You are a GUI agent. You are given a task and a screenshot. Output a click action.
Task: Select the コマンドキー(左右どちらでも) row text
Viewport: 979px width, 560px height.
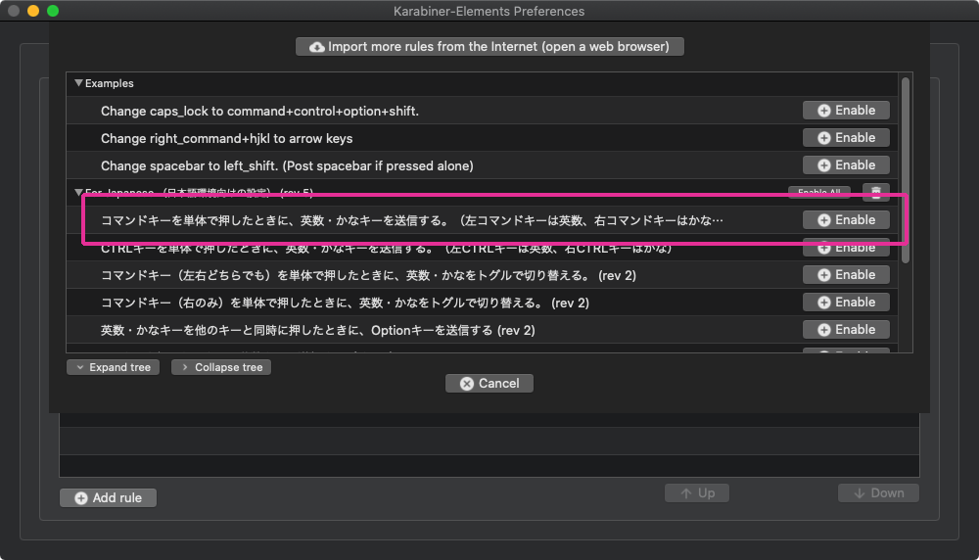[x=368, y=275]
